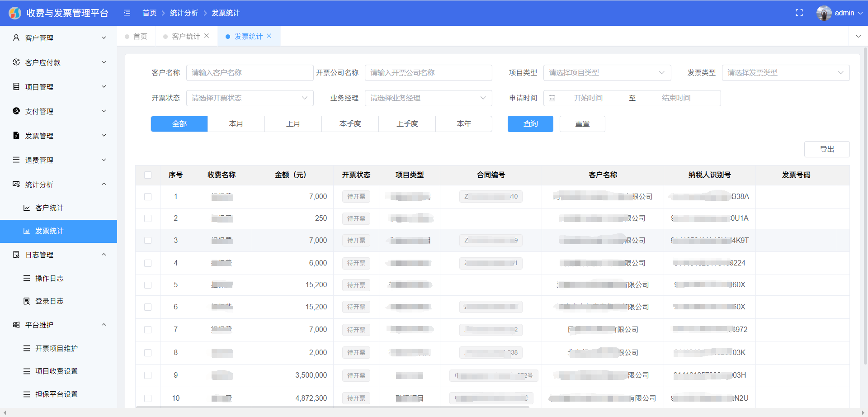
Task: Close the 客户统计 tab
Action: tap(207, 36)
